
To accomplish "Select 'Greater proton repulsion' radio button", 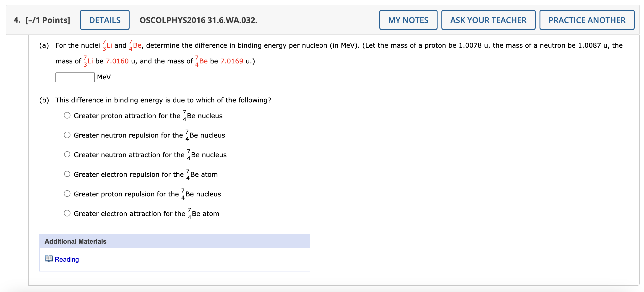I will point(67,193).
